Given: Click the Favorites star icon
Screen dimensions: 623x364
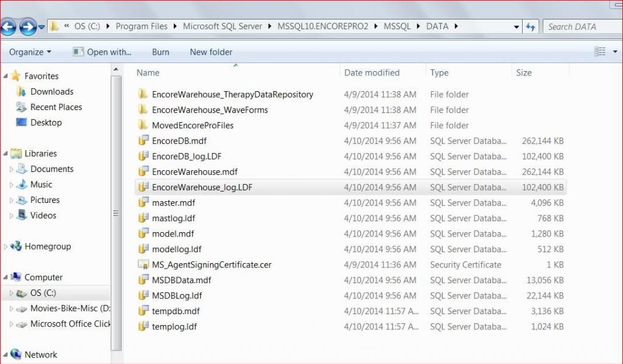Looking at the screenshot, I should [x=16, y=75].
